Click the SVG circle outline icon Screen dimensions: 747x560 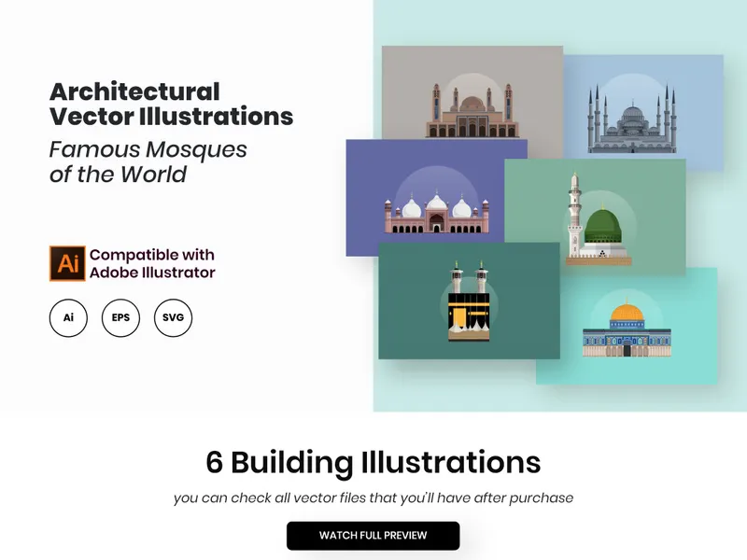point(174,318)
